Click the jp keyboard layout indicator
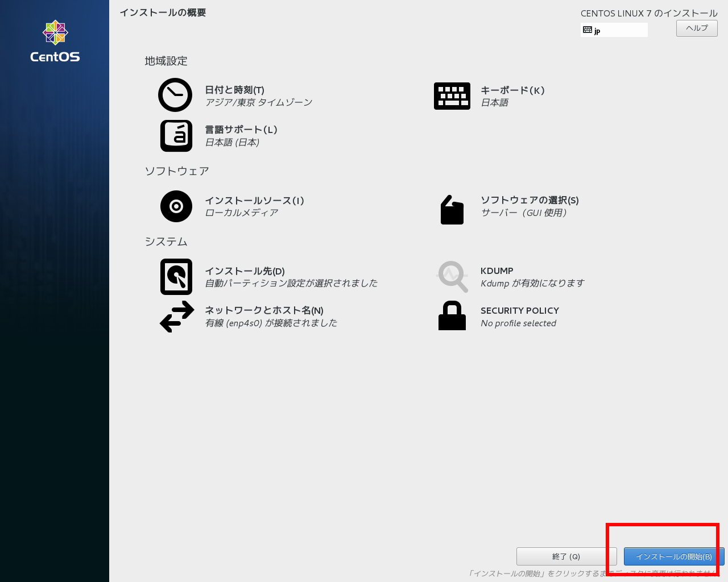 point(614,30)
